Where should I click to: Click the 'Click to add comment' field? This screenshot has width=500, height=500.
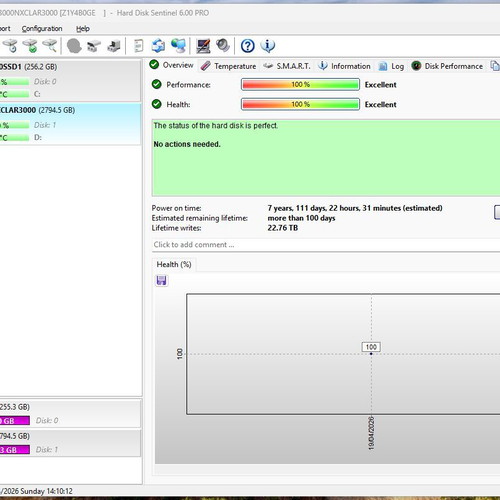pyautogui.click(x=326, y=245)
